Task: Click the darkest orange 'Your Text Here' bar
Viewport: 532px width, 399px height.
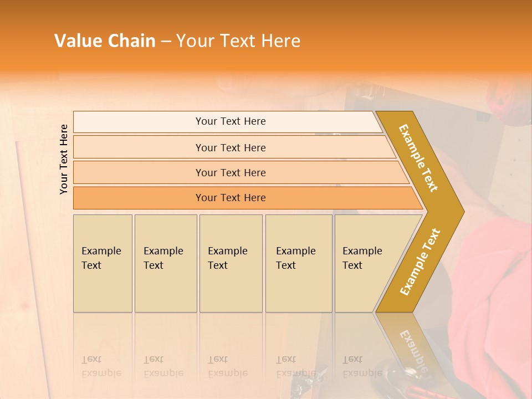Action: (248, 198)
